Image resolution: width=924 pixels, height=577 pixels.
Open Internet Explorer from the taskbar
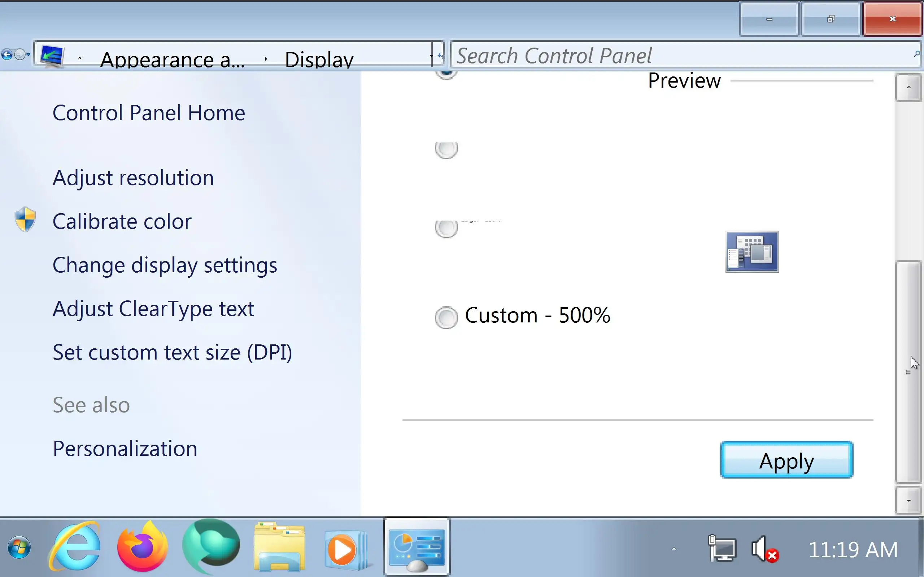(x=75, y=547)
